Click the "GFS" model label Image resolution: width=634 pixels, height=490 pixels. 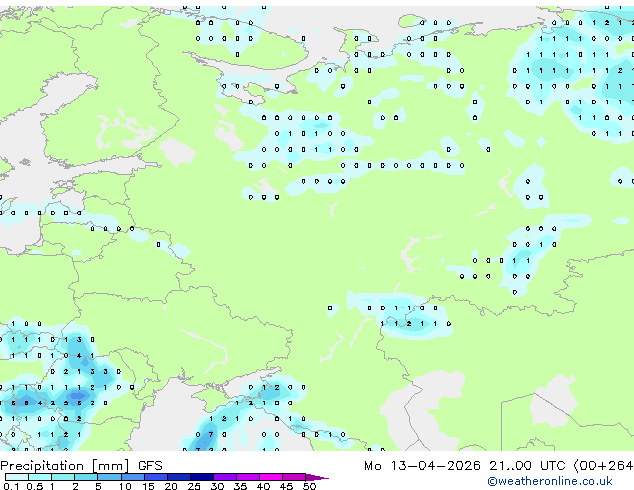(150, 466)
